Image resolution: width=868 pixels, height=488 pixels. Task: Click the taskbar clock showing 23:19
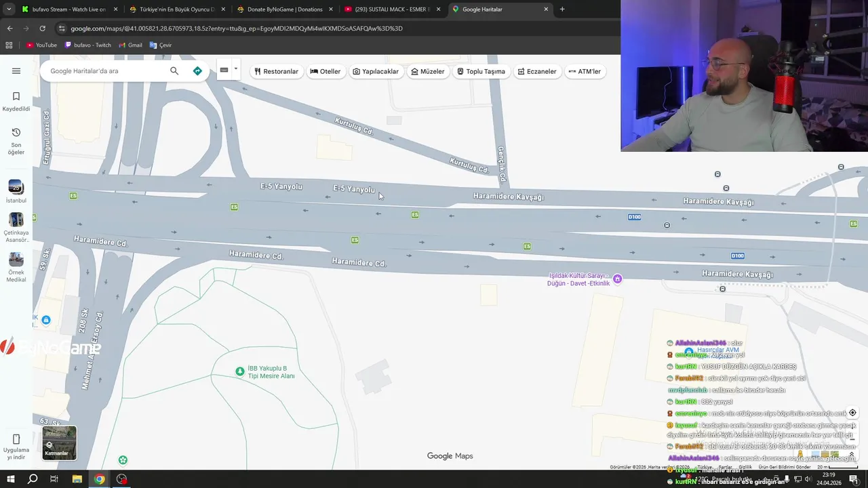(829, 479)
